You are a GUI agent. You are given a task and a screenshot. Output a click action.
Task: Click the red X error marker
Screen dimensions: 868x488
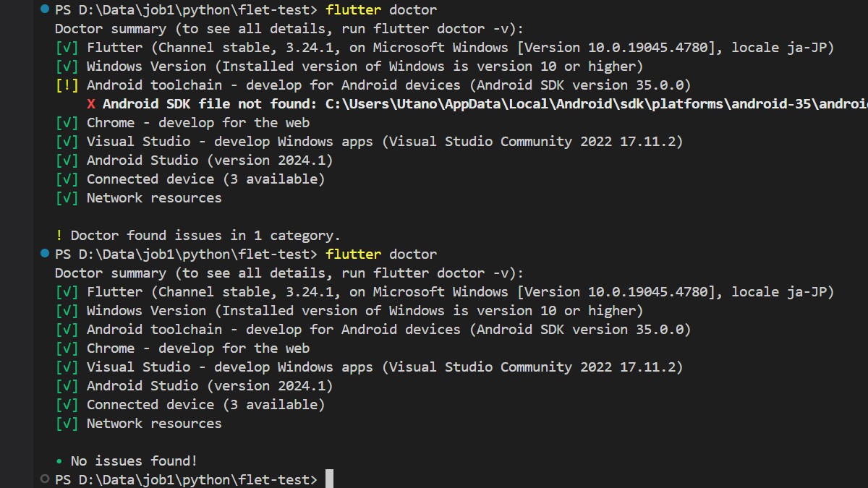click(x=91, y=104)
